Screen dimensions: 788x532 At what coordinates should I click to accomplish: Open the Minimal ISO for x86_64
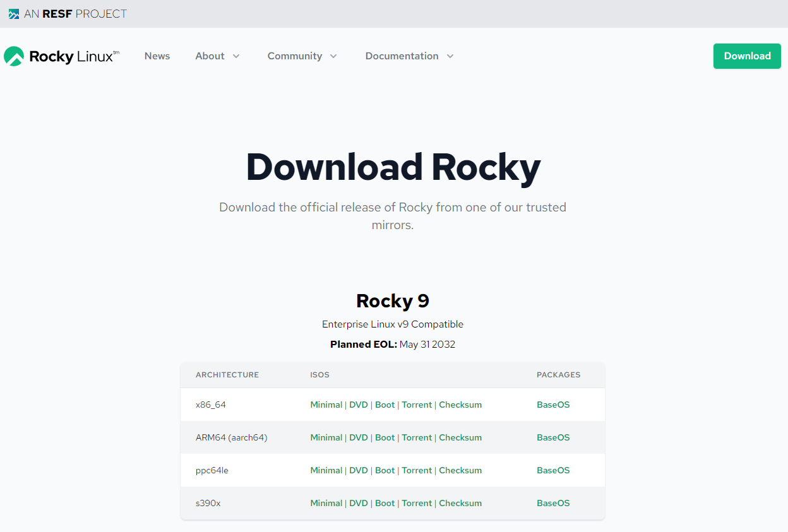[326, 405]
